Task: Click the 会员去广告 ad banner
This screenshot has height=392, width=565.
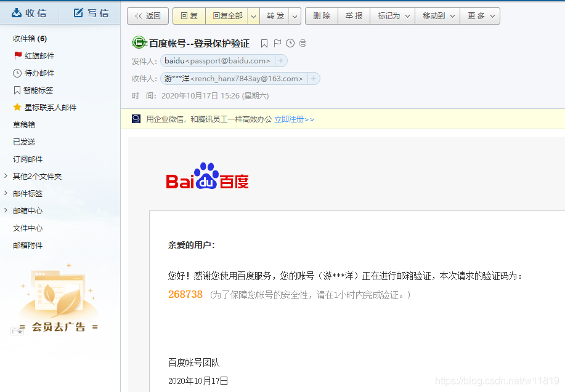Action: click(59, 299)
